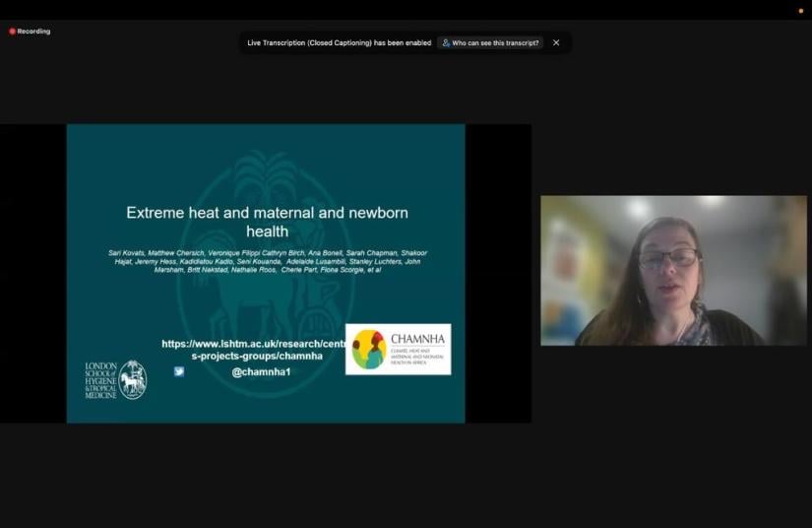Screen dimensions: 812x528
Task: Click the Live Transcription enabled message text
Action: click(x=339, y=43)
